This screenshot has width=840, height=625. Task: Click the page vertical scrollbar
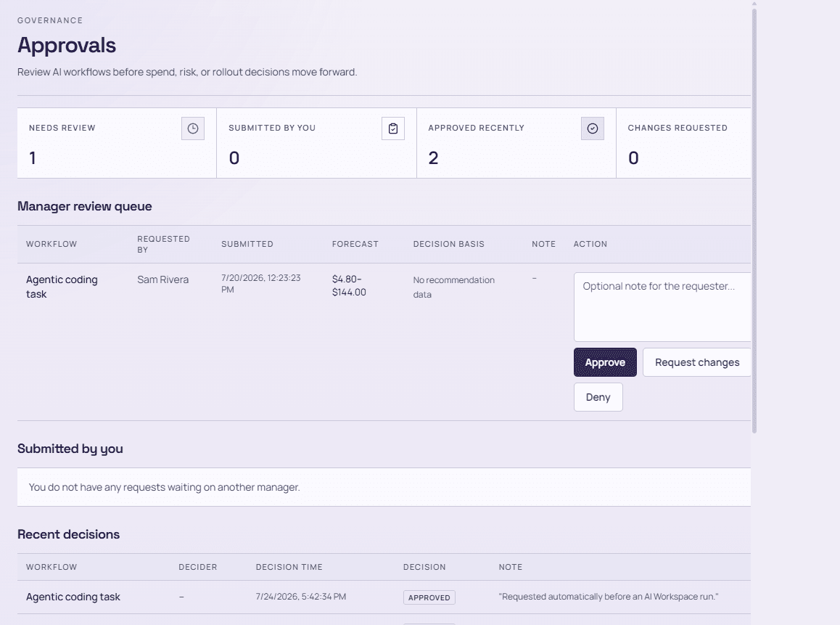754,220
